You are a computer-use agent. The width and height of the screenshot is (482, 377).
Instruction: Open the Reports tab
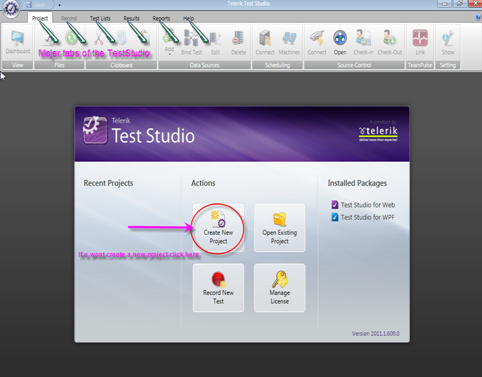[161, 18]
